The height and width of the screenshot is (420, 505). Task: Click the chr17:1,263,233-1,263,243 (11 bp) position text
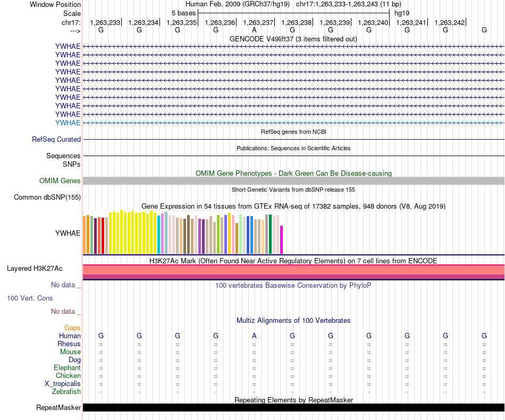click(349, 4)
